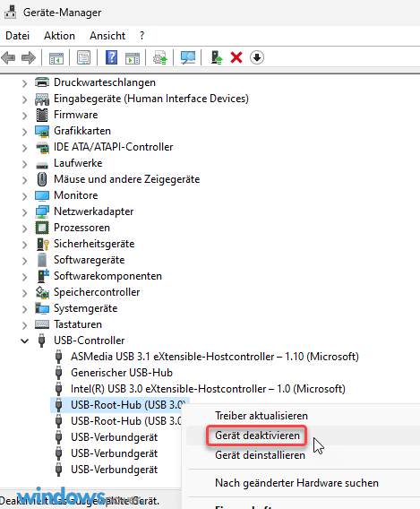Select the Netzwerkadapter icon
This screenshot has height=509, width=420.
point(42,211)
